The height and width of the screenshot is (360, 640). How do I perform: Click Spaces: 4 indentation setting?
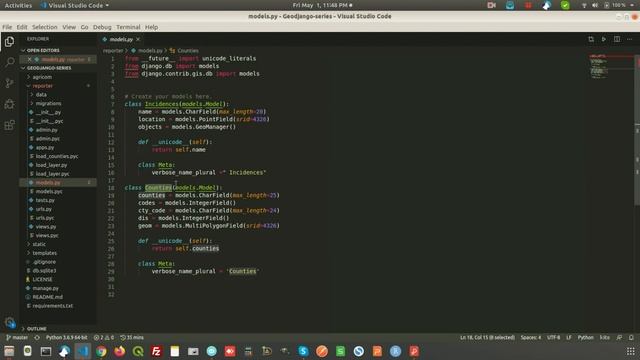point(530,338)
